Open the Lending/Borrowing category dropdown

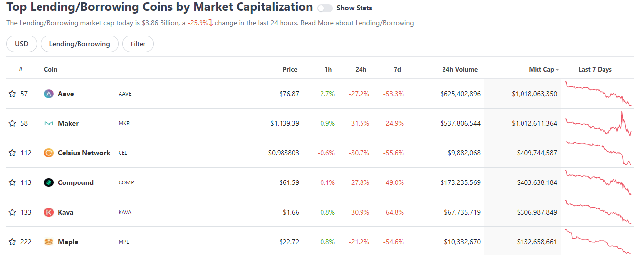[x=80, y=44]
